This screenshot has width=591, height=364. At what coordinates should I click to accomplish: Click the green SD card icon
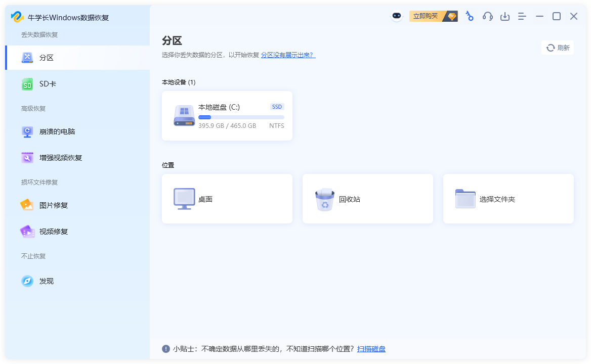pos(27,84)
